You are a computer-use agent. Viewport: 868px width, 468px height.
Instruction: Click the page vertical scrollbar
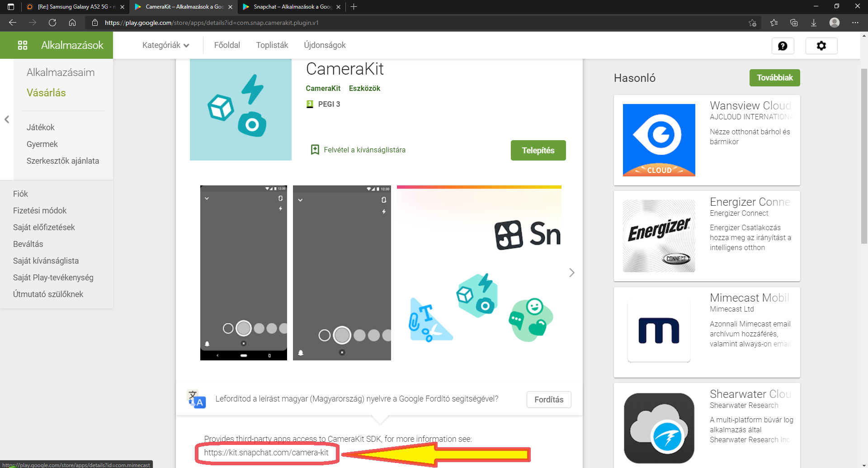(x=864, y=156)
